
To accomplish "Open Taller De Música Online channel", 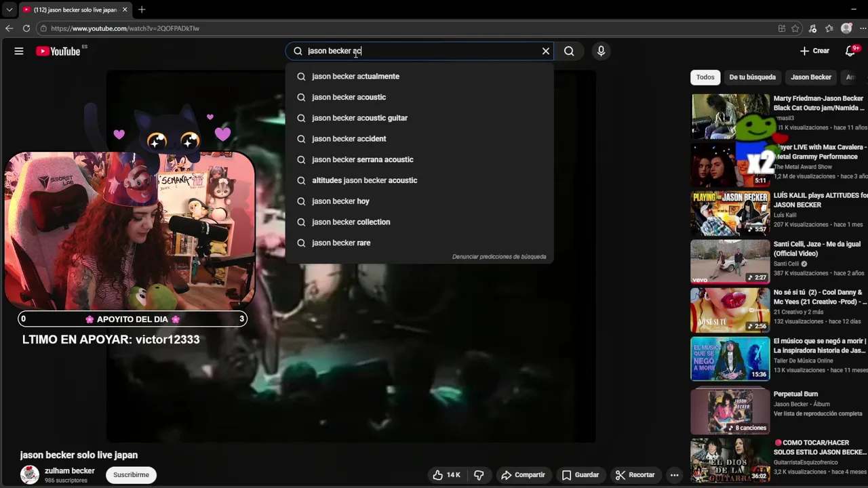I will (804, 361).
